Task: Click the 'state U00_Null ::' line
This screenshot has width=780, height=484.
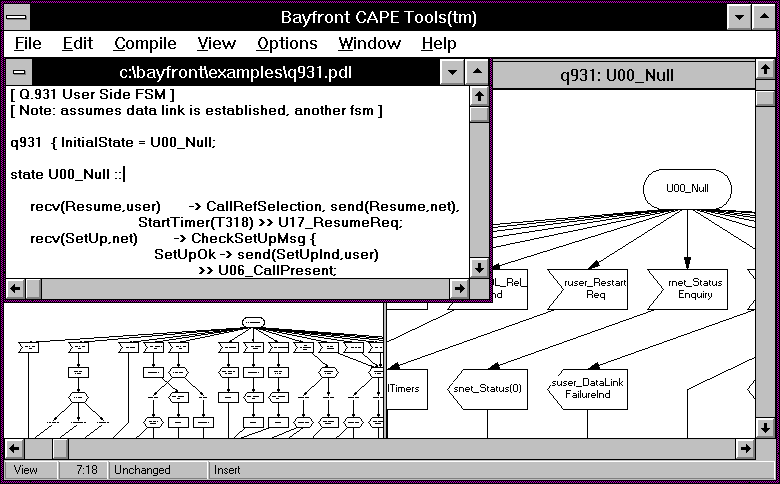Action: (66, 175)
